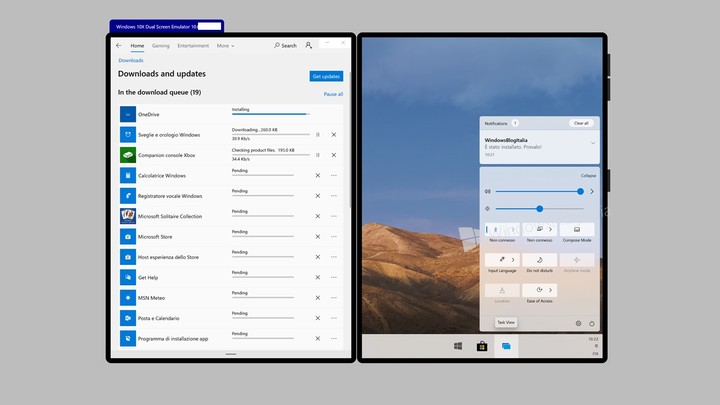Screen dimensions: 720x405
Task: Open the user account icon in Store
Action: (309, 45)
